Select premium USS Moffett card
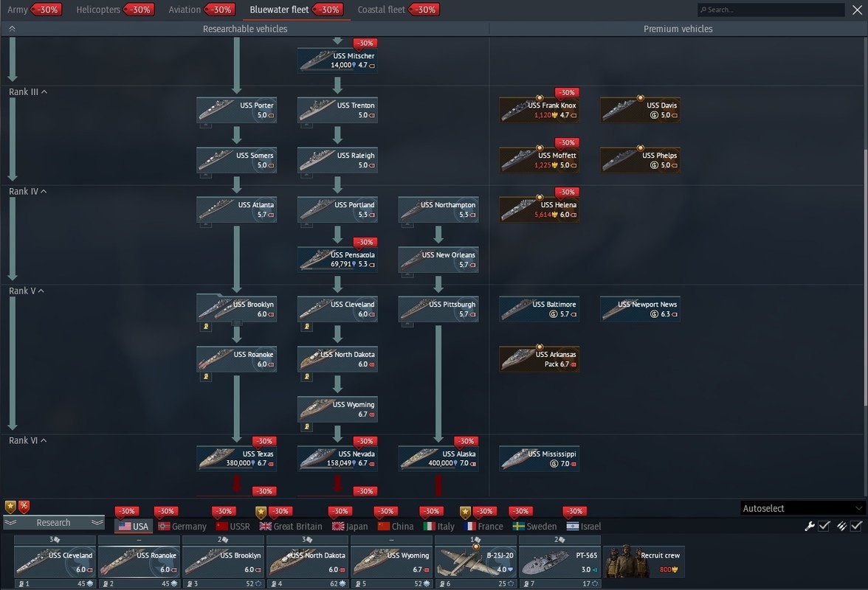 pyautogui.click(x=539, y=160)
